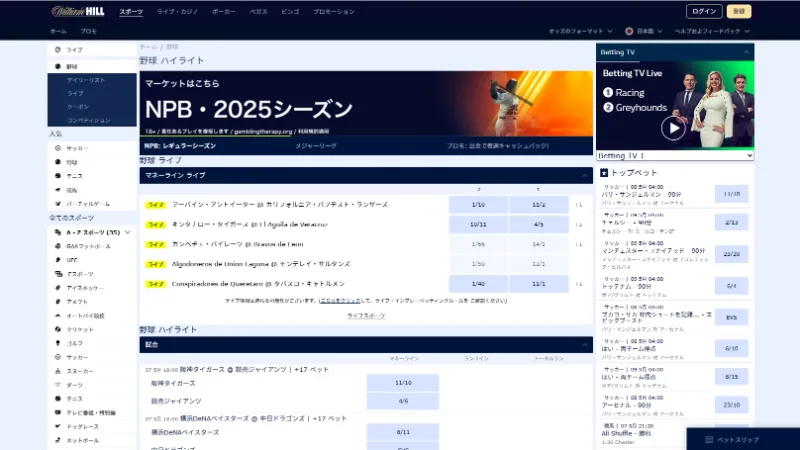The image size is (800, 450).
Task: Open ライブ with the clock icon in sidebar
Action: pos(92,49)
